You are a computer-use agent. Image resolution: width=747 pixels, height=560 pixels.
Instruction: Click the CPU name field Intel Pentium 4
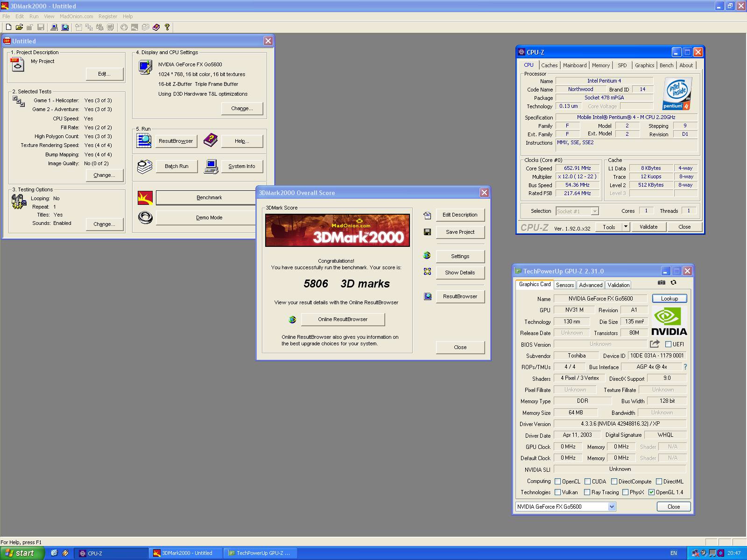pos(604,81)
